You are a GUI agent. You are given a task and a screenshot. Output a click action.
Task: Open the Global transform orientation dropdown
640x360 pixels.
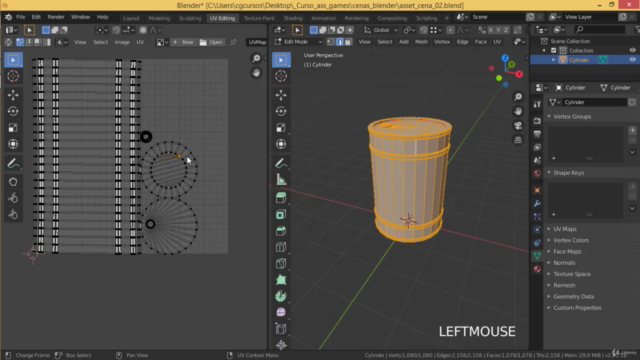[x=381, y=30]
